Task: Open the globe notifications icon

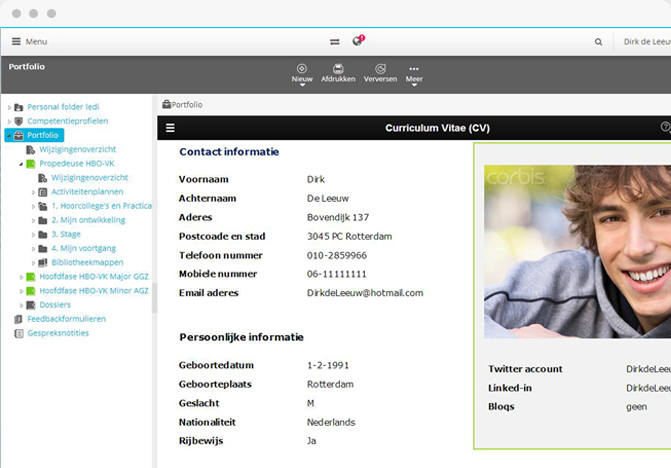Action: [x=358, y=41]
